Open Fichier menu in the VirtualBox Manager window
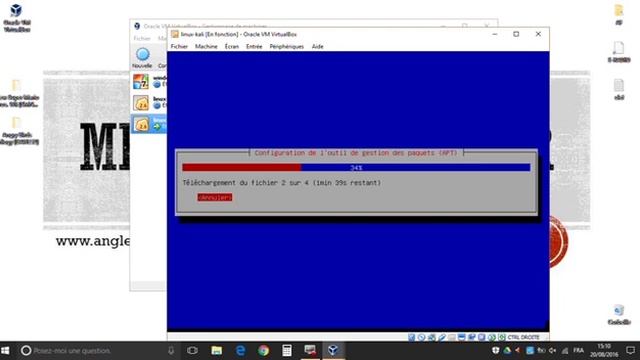Screen dimensions: 640x360 142,38
